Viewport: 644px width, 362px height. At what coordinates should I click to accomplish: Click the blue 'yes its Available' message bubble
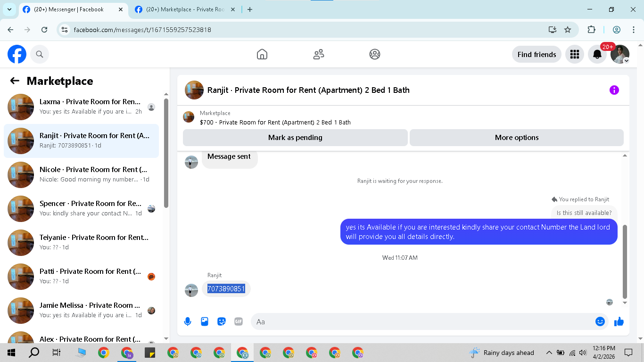pyautogui.click(x=479, y=232)
